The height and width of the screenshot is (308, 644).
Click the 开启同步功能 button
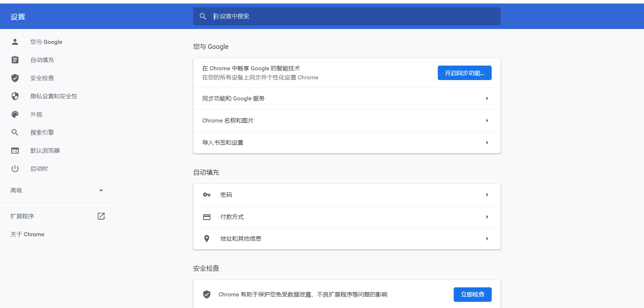[x=465, y=73]
